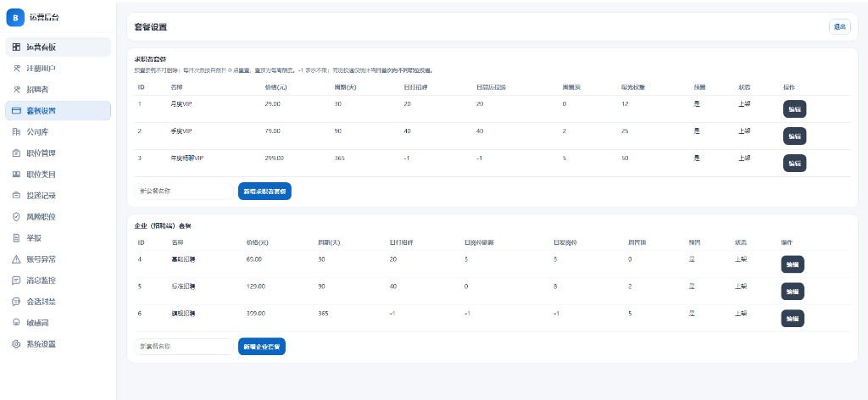868x400 pixels.
Task: Click price cell 129.00
Action: tap(256, 286)
